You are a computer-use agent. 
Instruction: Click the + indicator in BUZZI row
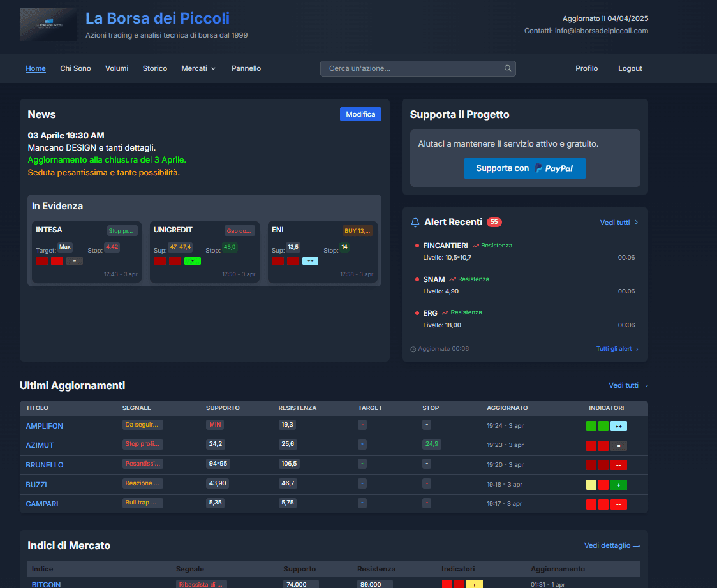[x=619, y=485]
